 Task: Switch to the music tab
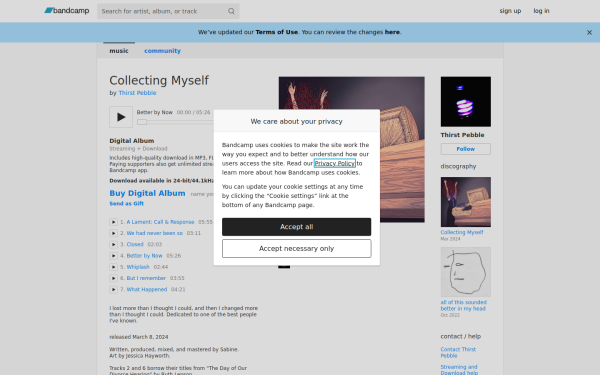point(119,51)
